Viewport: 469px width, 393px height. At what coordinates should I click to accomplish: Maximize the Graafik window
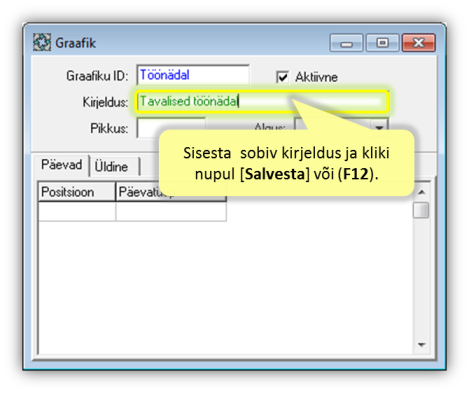(x=382, y=43)
